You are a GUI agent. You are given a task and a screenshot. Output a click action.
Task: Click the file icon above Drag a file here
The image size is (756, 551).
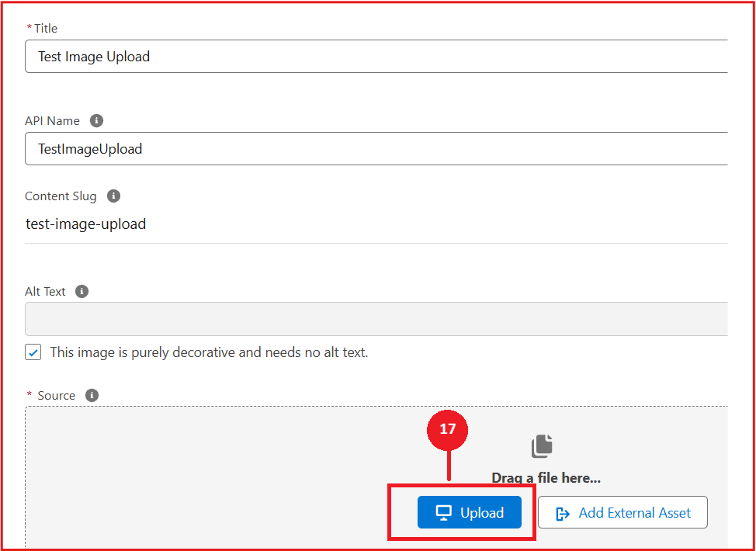(x=542, y=446)
